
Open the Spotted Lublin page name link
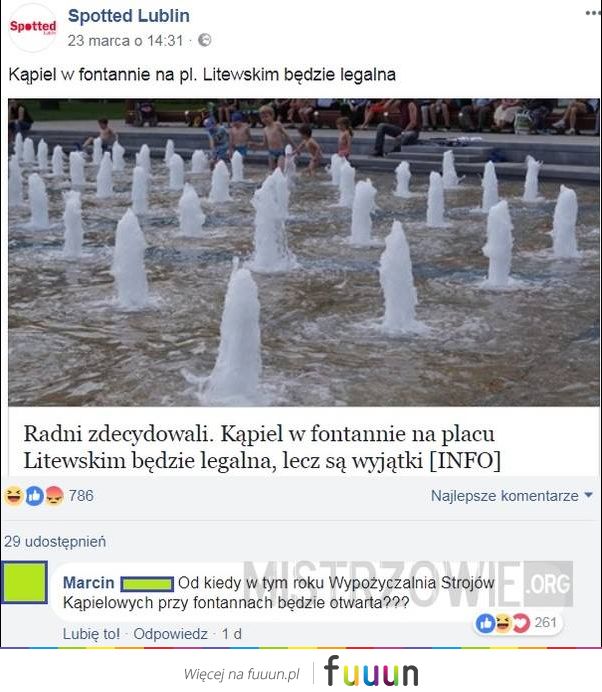[x=129, y=16]
